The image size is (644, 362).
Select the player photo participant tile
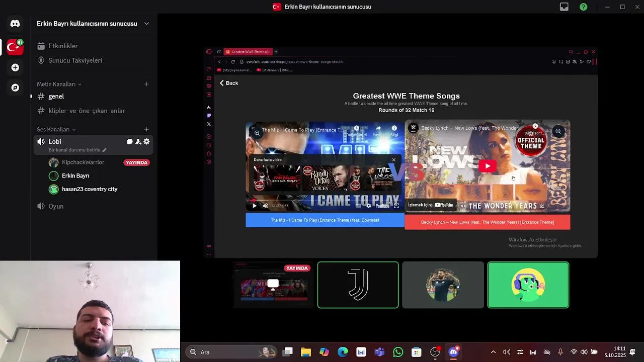443,285
